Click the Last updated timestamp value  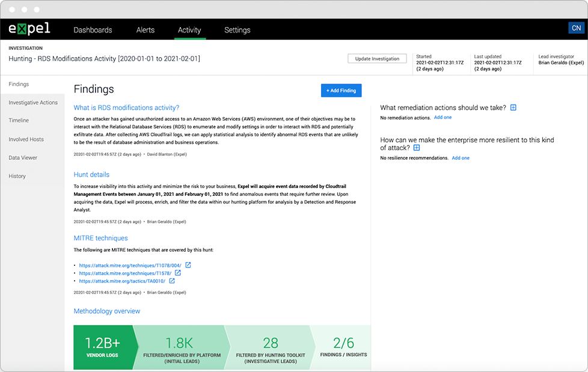[x=498, y=63]
